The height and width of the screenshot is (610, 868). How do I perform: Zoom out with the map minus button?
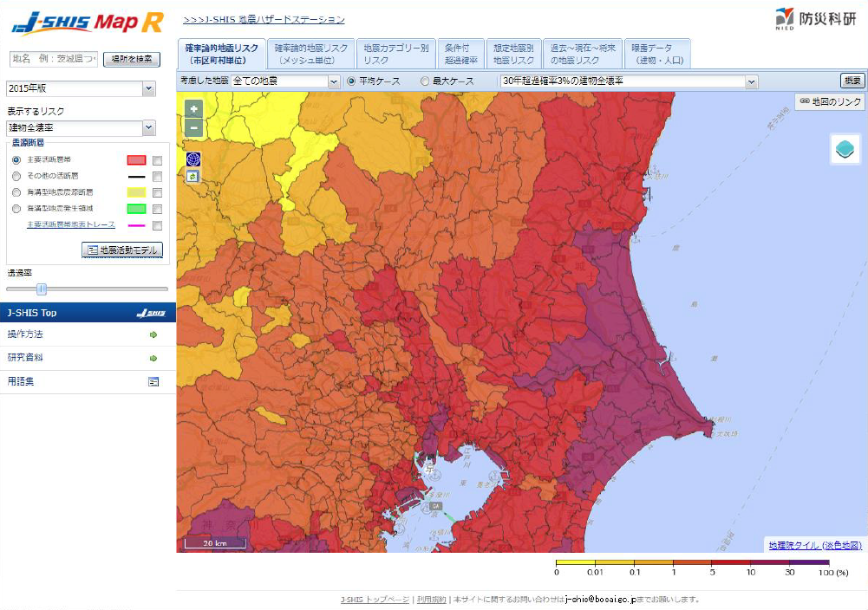click(x=193, y=127)
